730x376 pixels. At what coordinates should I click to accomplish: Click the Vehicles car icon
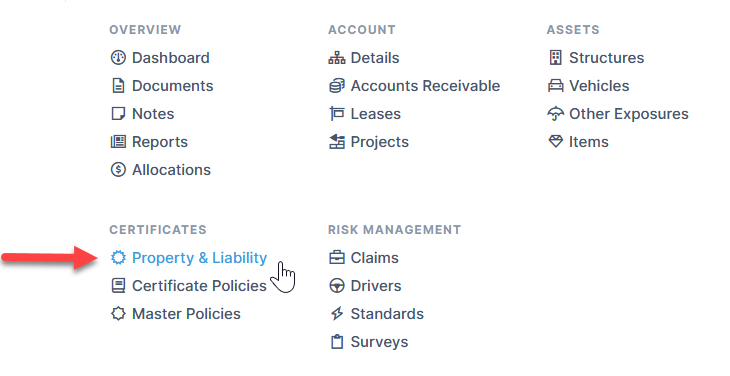[x=555, y=86]
